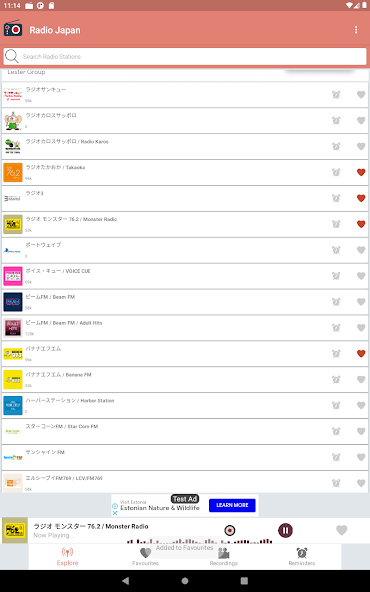Favourite the Banana FM station heart
The width and height of the screenshot is (370, 592).
point(361,379)
